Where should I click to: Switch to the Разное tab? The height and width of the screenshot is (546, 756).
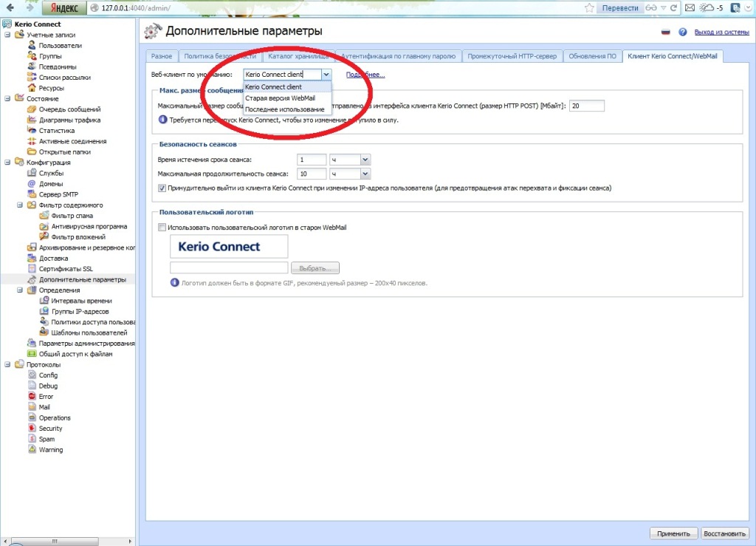click(162, 56)
